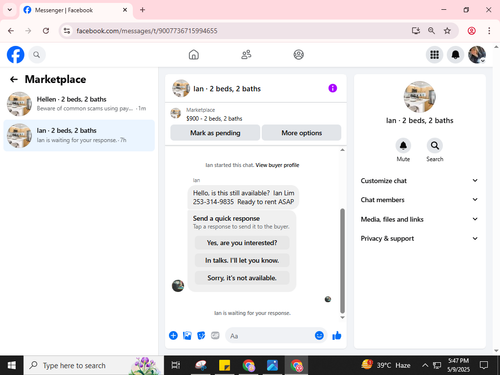Screen dimensions: 500x375
Task: Click Ian's message 'Hello, is this still available?'
Action: click(x=243, y=197)
